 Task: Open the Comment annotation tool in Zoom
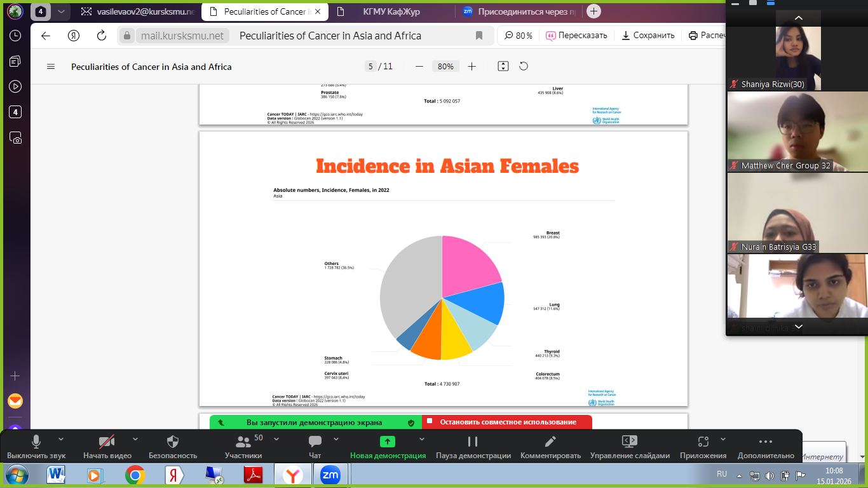click(x=550, y=447)
